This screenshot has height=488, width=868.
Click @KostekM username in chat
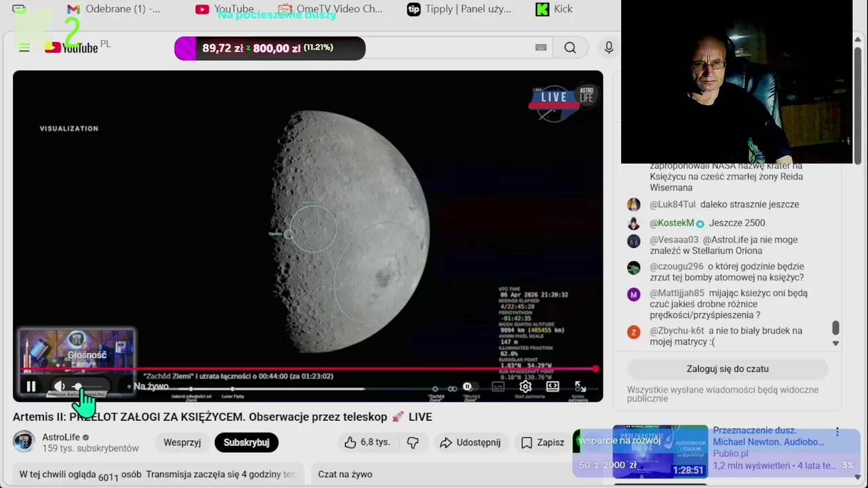click(x=672, y=223)
